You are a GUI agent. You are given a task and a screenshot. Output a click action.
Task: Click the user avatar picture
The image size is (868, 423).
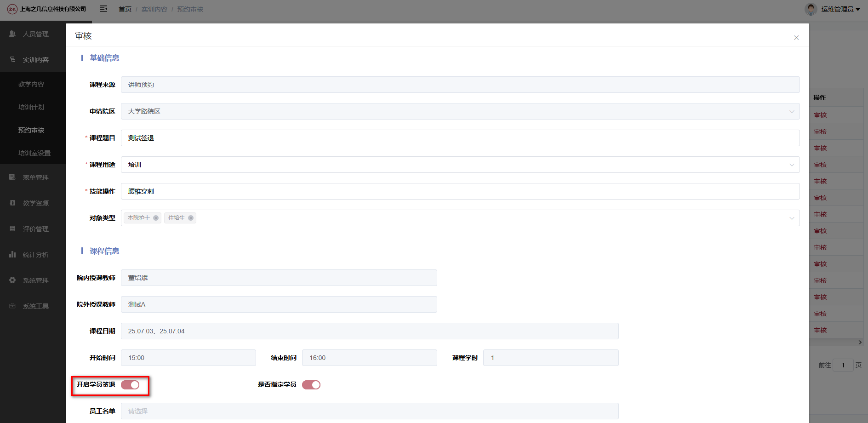(x=811, y=9)
